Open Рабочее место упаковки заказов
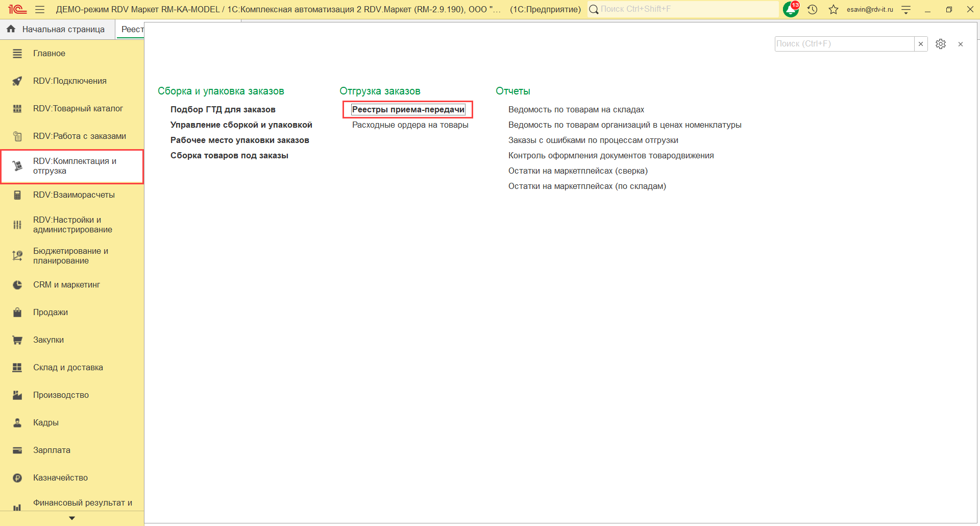980x526 pixels. (240, 140)
